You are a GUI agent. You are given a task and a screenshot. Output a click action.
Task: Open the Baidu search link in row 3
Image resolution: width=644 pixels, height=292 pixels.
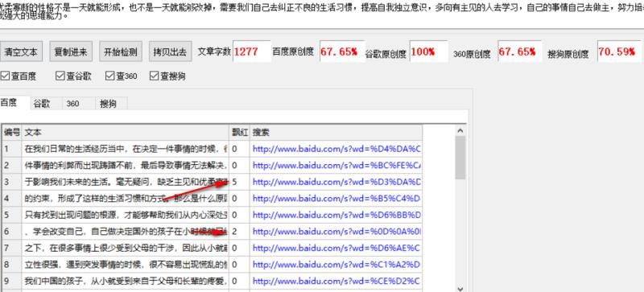(x=336, y=182)
